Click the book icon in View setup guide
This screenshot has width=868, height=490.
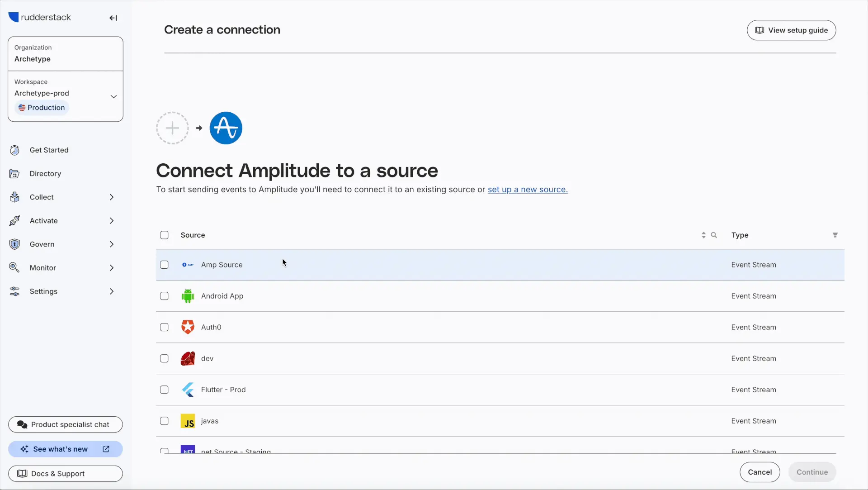[759, 30]
